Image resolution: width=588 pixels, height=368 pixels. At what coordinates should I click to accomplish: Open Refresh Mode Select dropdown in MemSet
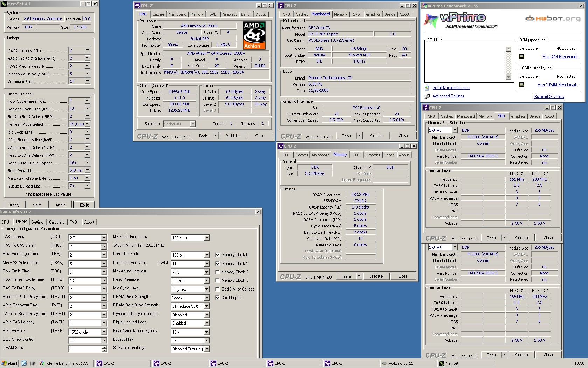pyautogui.click(x=87, y=124)
